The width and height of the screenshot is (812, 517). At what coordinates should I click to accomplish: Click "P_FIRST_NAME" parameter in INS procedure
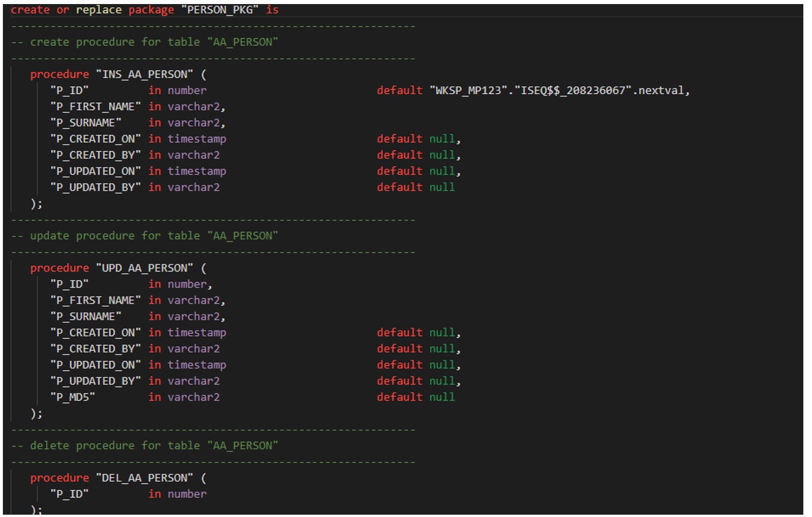(95, 107)
